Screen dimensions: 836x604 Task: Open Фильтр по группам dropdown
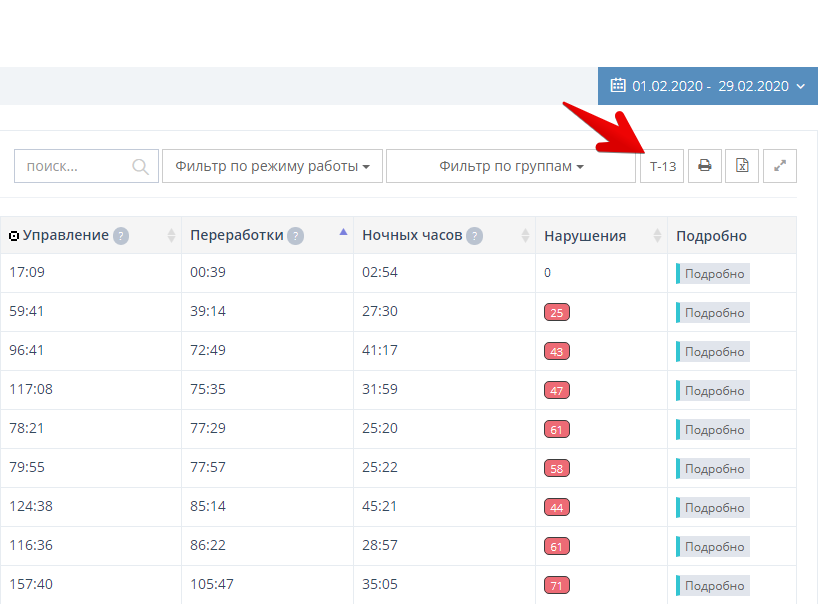click(x=511, y=166)
